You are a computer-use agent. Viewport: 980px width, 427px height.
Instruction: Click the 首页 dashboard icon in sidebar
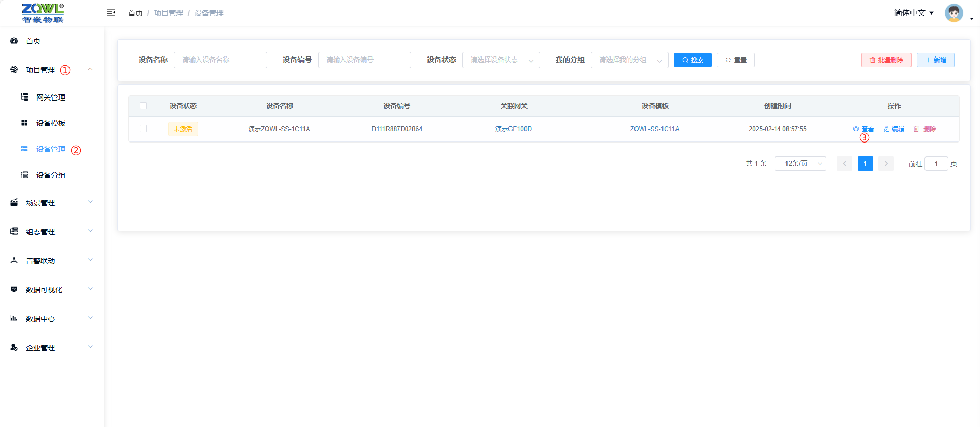click(14, 40)
